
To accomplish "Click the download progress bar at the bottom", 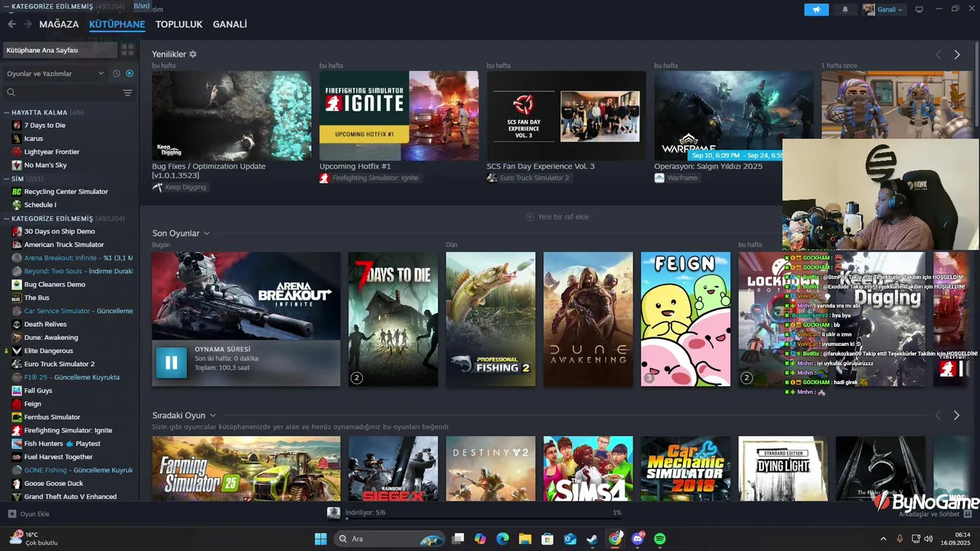I will [x=483, y=518].
